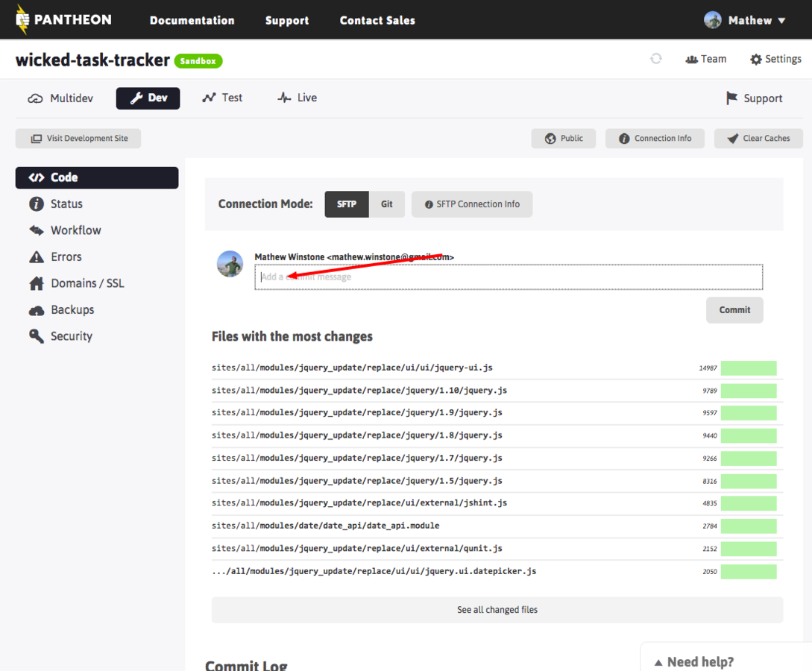Click the Domains / SSL house icon
812x671 pixels.
(37, 283)
